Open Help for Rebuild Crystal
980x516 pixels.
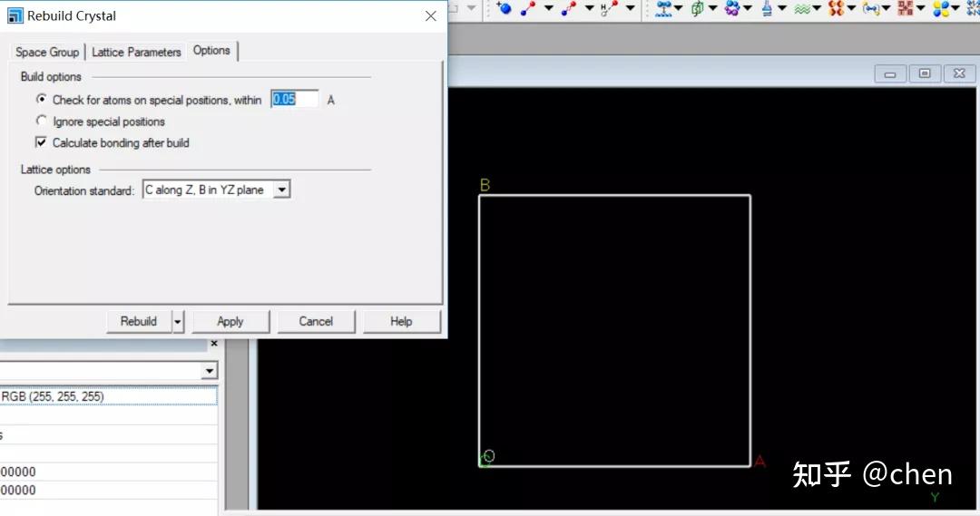(x=401, y=321)
